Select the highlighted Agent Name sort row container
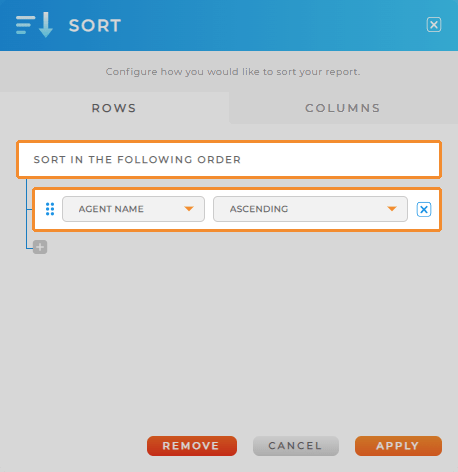Viewport: 458px width, 472px height. point(237,209)
